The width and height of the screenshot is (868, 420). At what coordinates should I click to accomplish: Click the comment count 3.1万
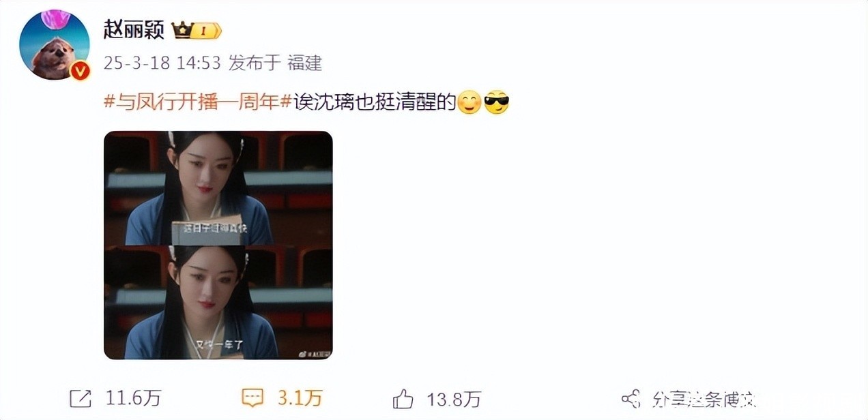pyautogui.click(x=300, y=399)
